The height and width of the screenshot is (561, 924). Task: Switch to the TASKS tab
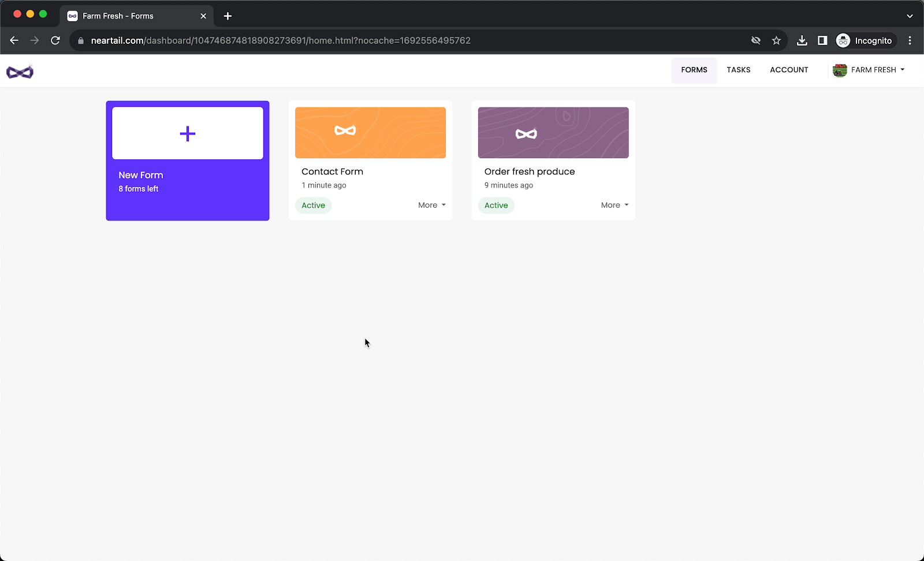tap(738, 70)
